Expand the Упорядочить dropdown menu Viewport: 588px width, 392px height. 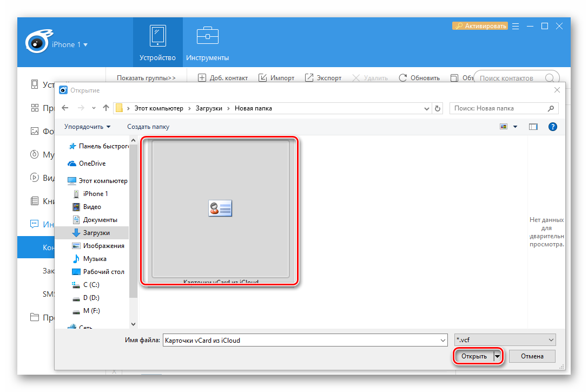tap(87, 127)
